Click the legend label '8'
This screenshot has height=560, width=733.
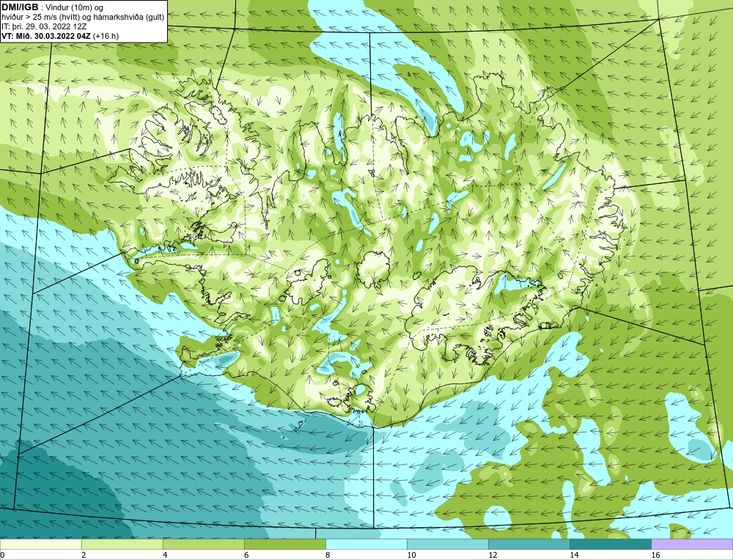pos(328,555)
